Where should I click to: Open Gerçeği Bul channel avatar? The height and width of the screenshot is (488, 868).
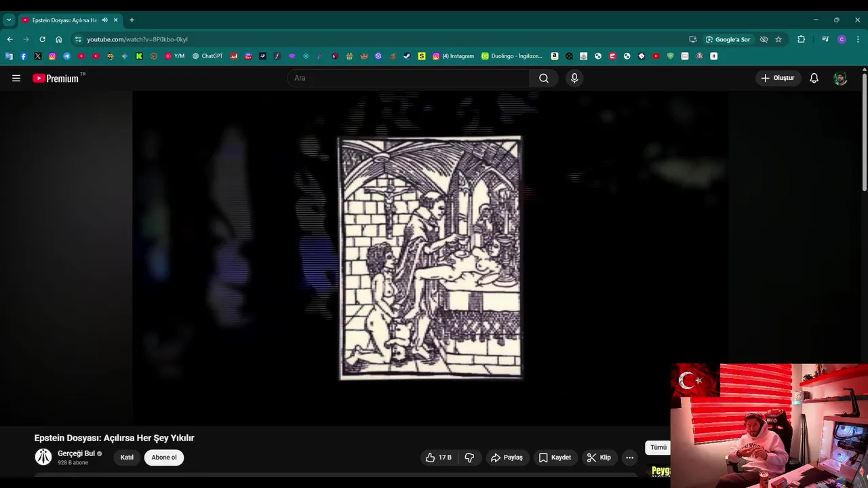click(43, 457)
